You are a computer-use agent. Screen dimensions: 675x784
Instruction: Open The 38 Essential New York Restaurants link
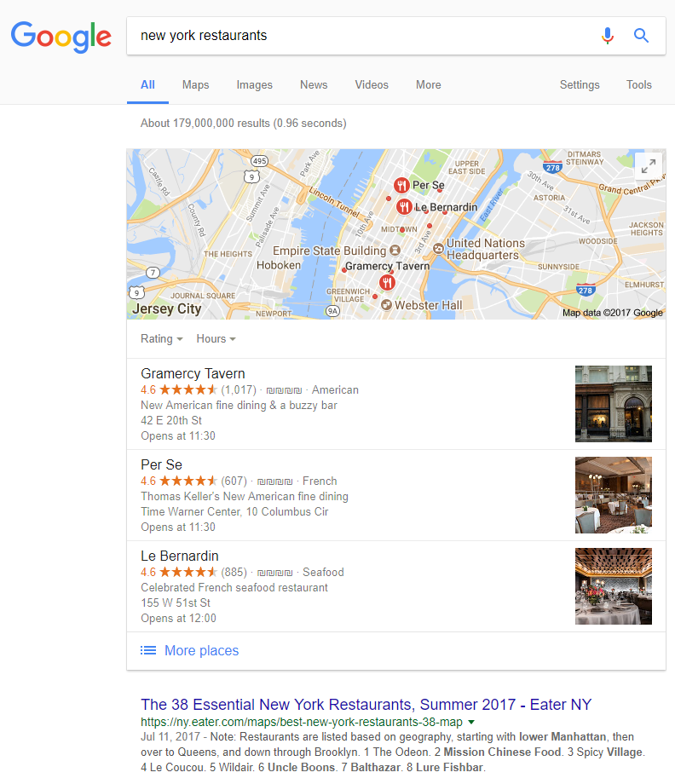coord(366,705)
